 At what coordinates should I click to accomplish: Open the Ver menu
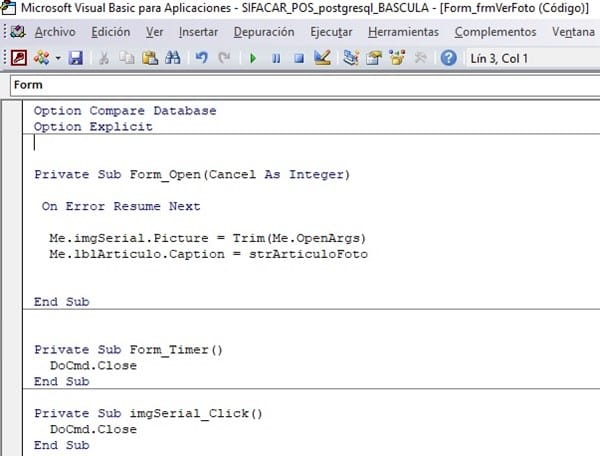(154, 32)
